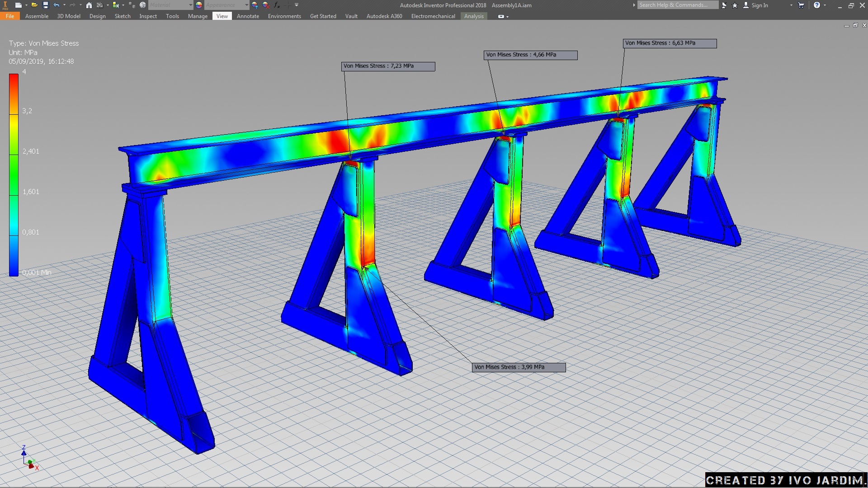Click the Save icon in quick access toolbar
This screenshot has height=488, width=868.
click(45, 5)
